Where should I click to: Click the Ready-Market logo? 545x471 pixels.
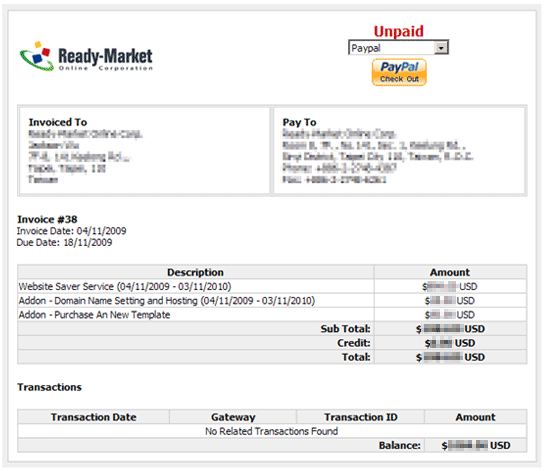(x=86, y=57)
